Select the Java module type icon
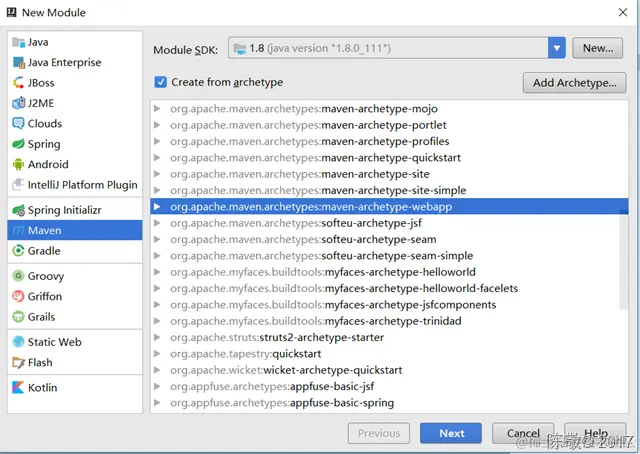The width and height of the screenshot is (640, 454). coord(18,42)
